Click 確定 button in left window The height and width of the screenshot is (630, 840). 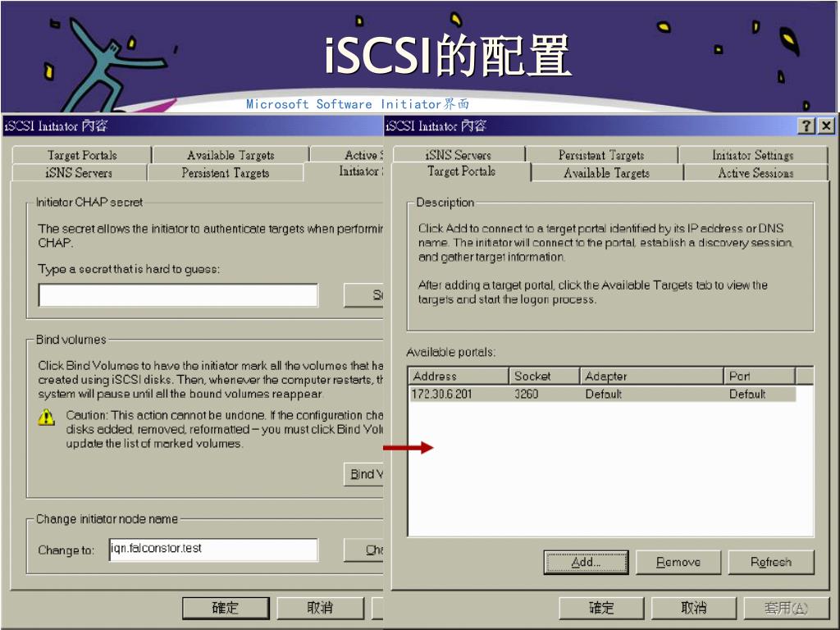(226, 608)
